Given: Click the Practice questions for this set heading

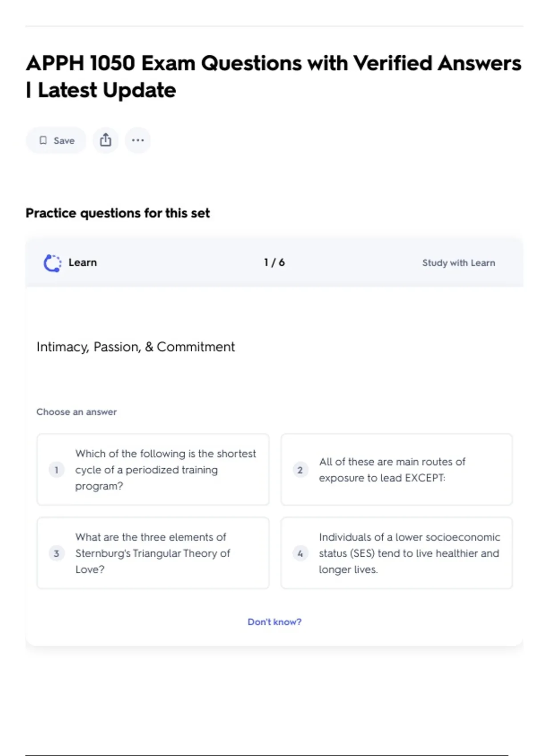Looking at the screenshot, I should [x=117, y=213].
